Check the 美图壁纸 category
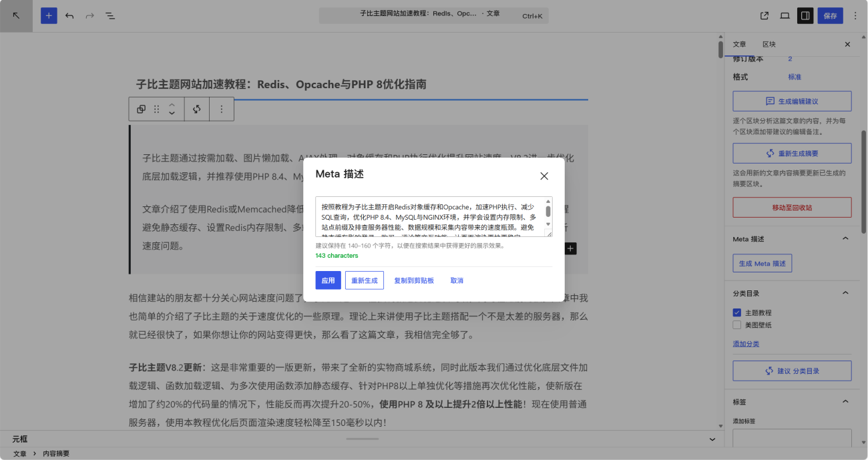This screenshot has width=868, height=460. 737,325
